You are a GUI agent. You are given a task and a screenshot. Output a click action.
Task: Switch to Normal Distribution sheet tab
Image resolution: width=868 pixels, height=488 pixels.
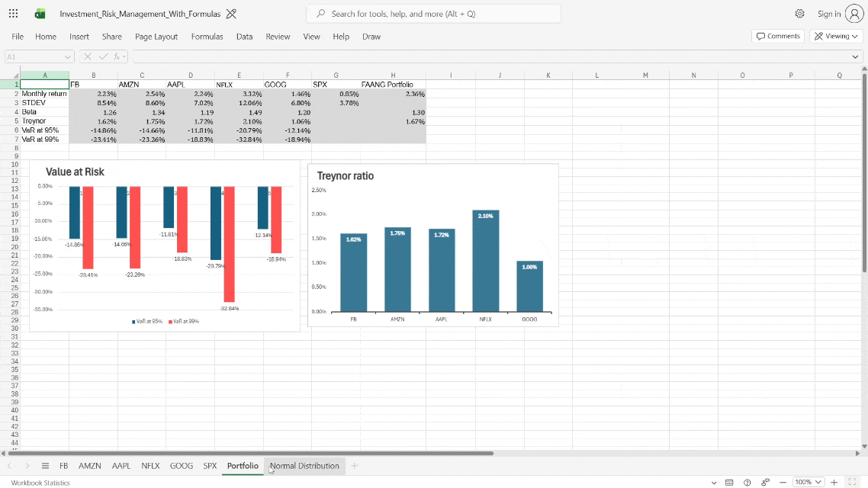(x=304, y=466)
